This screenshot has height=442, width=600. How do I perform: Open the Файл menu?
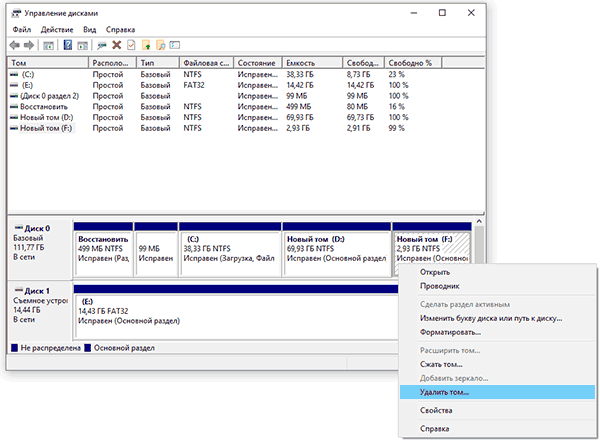pos(21,29)
